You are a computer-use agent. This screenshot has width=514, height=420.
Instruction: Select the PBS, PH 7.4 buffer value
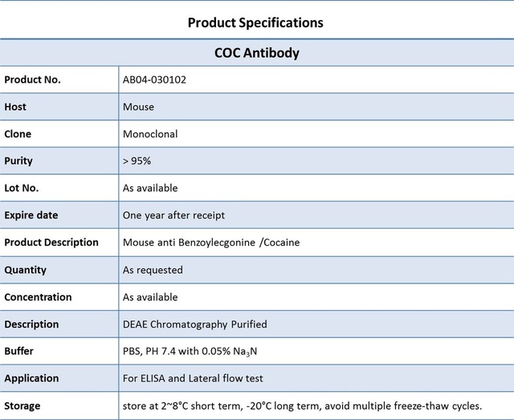[190, 352]
